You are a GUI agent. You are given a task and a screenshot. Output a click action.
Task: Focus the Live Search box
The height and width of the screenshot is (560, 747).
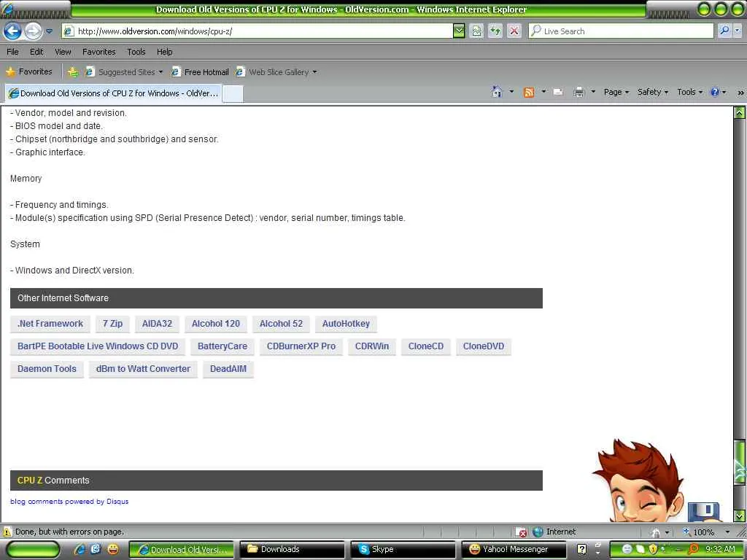pos(621,31)
